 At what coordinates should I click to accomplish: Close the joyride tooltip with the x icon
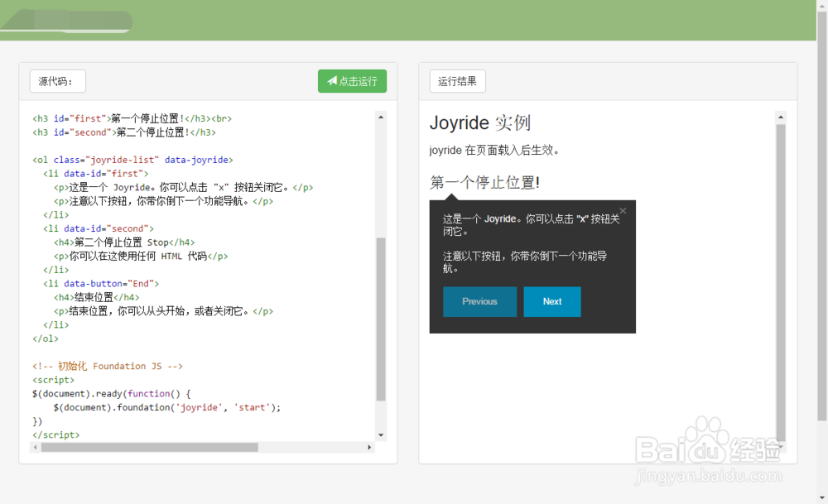click(x=623, y=211)
